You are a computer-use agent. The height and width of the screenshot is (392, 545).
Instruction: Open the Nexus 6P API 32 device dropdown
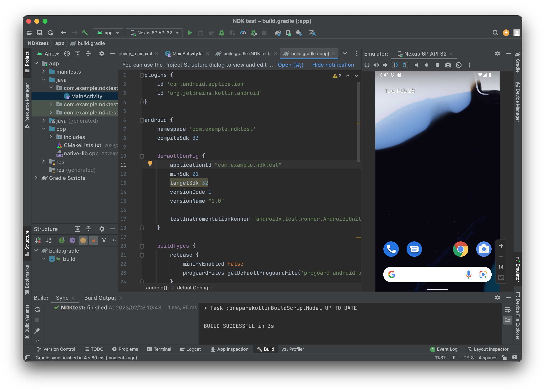tap(154, 33)
